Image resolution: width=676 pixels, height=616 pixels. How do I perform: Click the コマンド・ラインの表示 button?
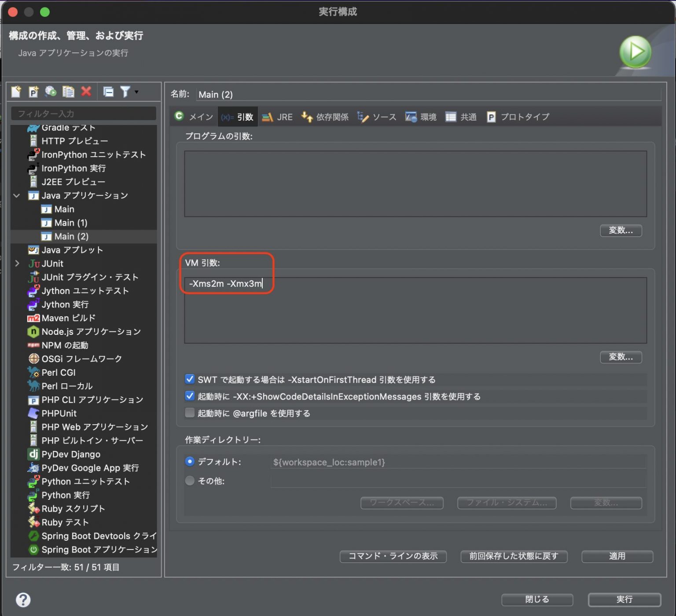point(393,556)
